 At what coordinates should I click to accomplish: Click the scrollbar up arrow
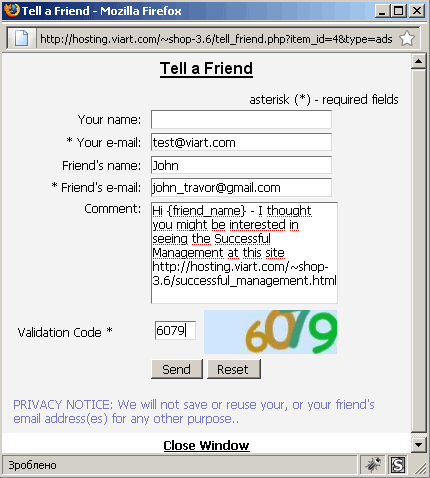pos(418,61)
